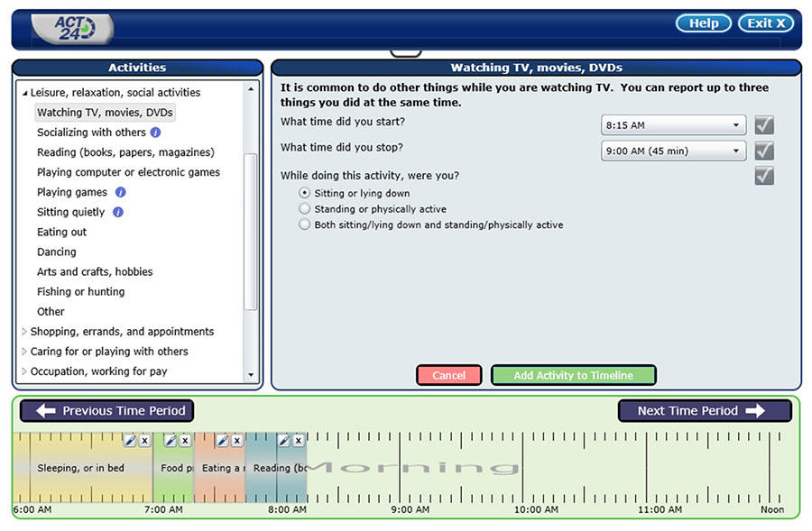Edit the Sleeping, or in bed timeline entry
The height and width of the screenshot is (531, 812).
[129, 440]
